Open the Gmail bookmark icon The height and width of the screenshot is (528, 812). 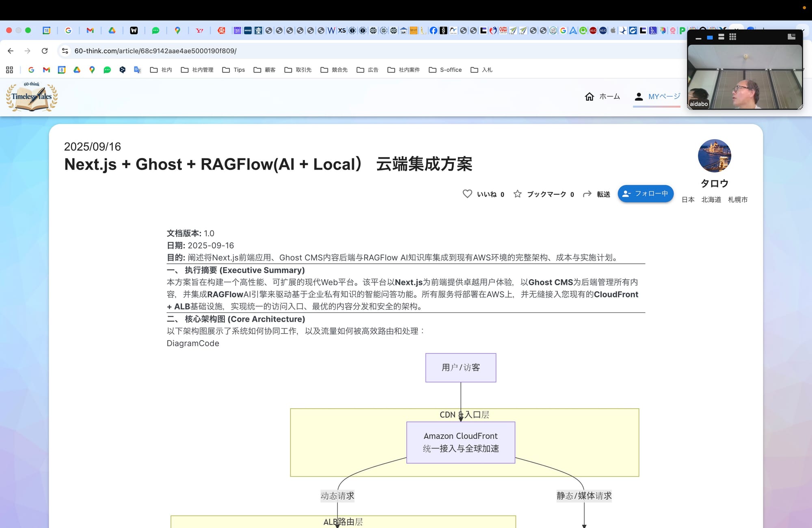tap(46, 70)
